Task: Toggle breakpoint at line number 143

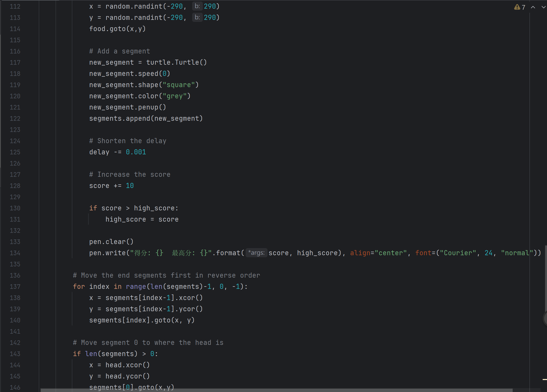Action: pyautogui.click(x=15, y=354)
